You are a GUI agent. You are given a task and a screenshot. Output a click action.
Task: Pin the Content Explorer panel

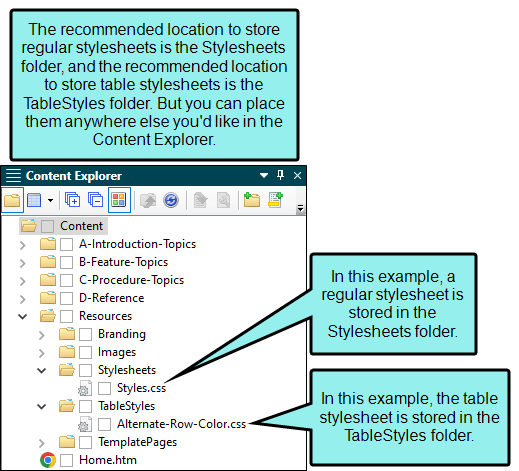281,175
